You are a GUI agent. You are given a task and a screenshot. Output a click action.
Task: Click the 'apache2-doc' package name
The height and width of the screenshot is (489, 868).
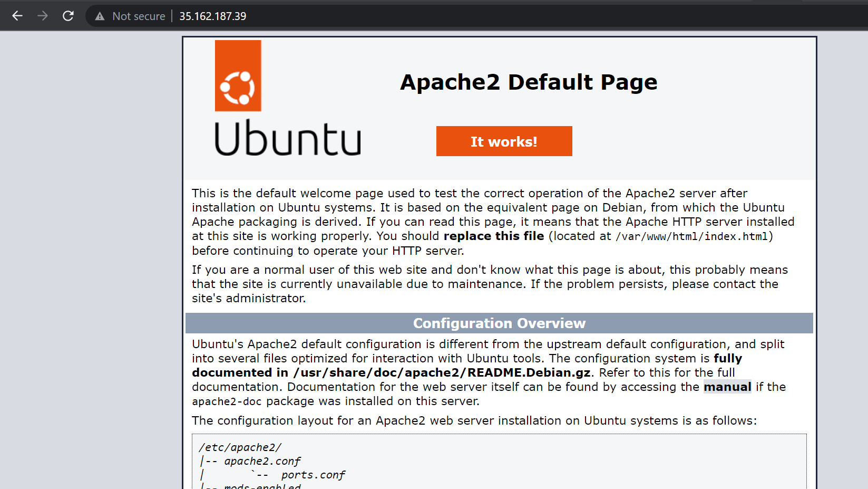point(227,401)
